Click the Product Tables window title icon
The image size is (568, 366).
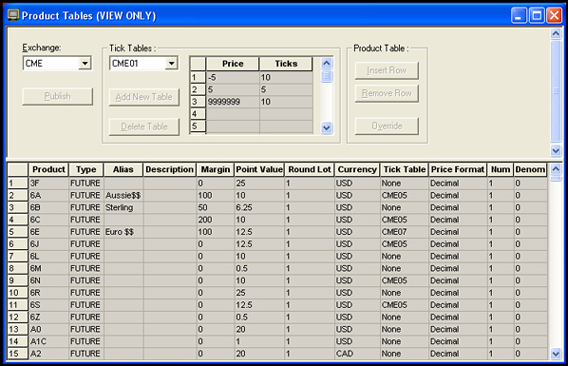point(13,15)
